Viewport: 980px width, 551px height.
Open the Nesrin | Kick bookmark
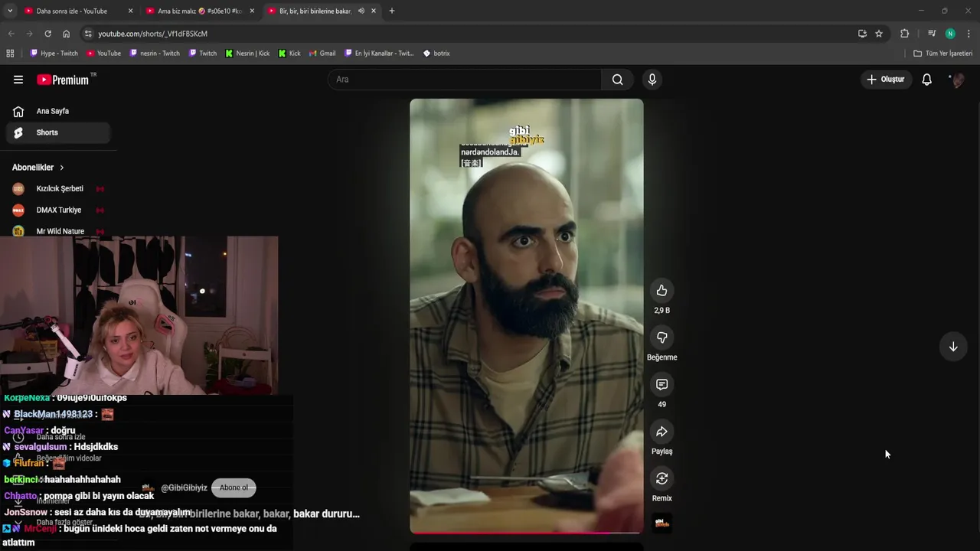tap(247, 54)
